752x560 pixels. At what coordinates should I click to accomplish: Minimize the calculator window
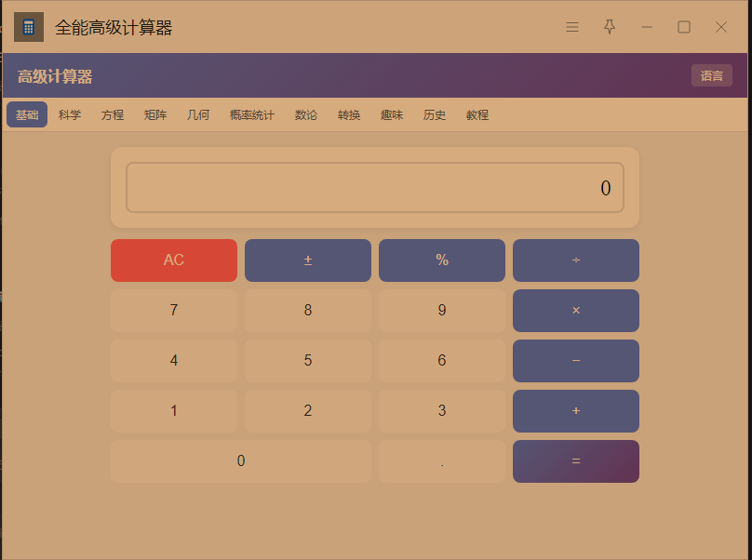click(x=647, y=27)
